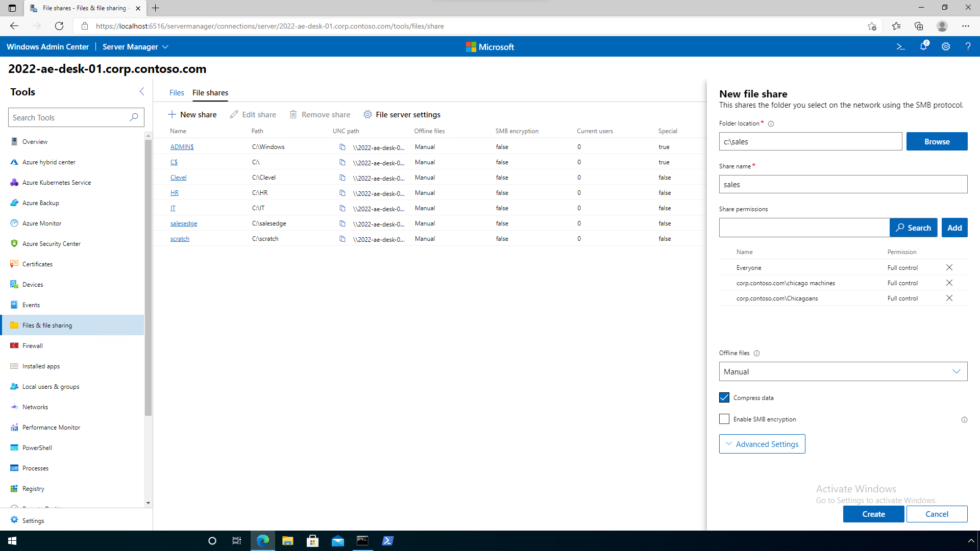The height and width of the screenshot is (551, 980).
Task: Open the Firewall tool in sidebar
Action: pos(32,345)
